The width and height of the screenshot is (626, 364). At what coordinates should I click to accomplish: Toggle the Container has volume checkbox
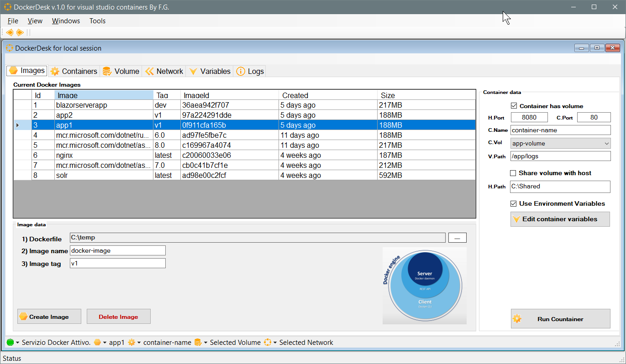(514, 106)
